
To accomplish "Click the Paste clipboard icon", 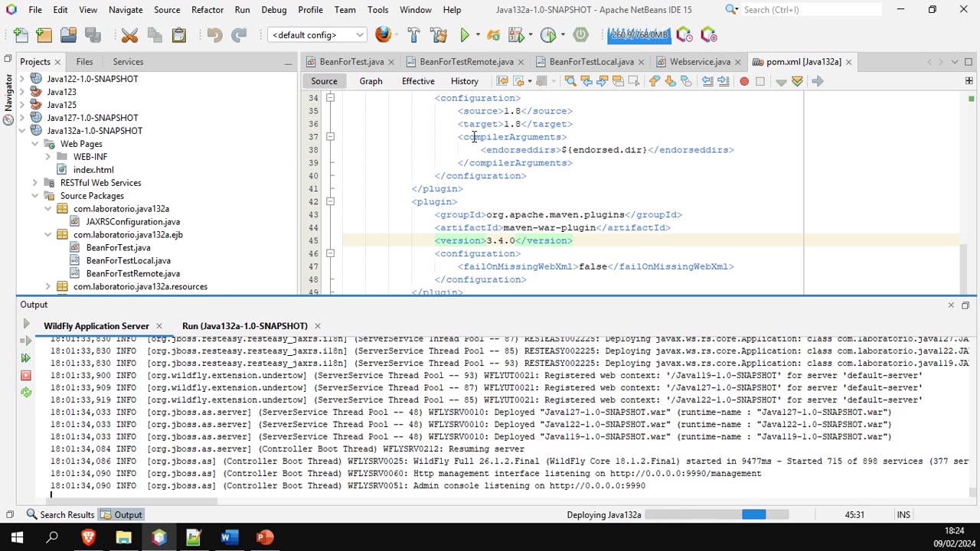I will click(x=178, y=35).
